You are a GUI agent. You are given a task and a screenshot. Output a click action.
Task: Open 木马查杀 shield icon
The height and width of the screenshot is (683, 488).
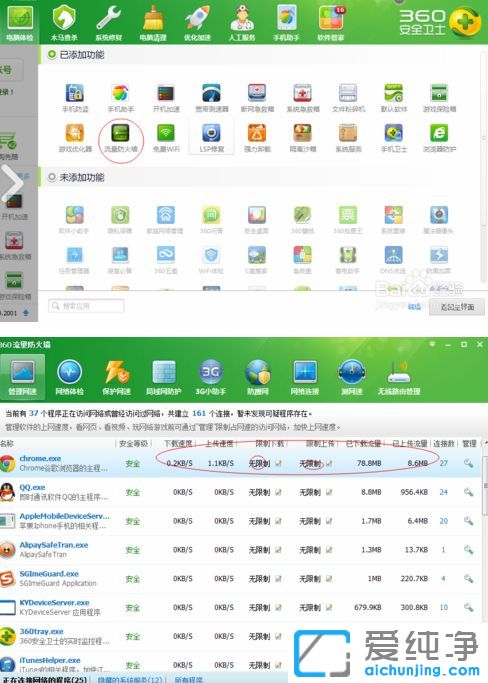64,23
